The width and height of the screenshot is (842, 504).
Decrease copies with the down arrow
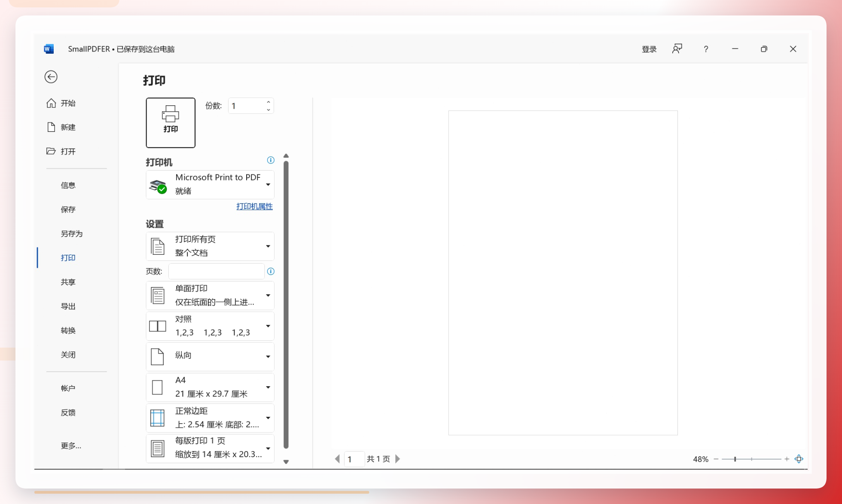[x=268, y=110]
